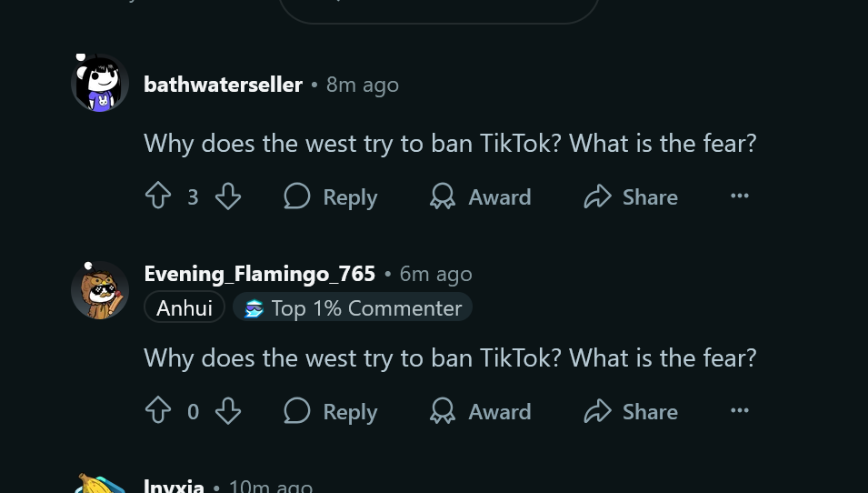The height and width of the screenshot is (493, 868).
Task: Open Evening_Flamingo_765's avatar image
Action: pyautogui.click(x=100, y=290)
